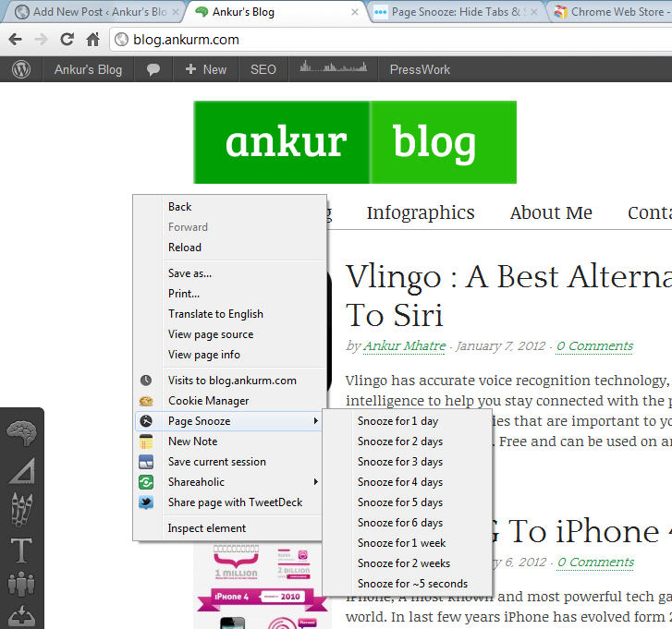Click the address bar showing blog.ankurm.com
This screenshot has width=672, height=629.
tap(390, 40)
